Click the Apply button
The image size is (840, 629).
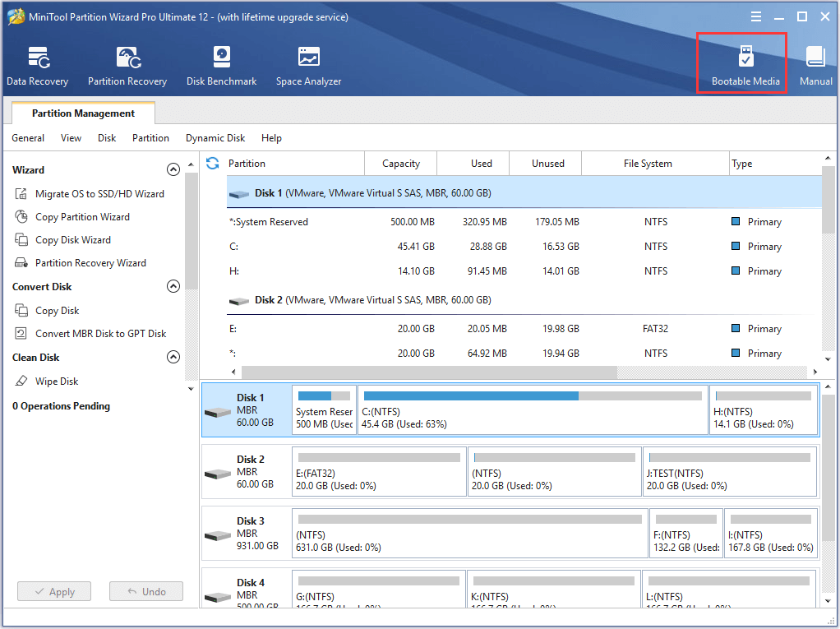click(x=53, y=591)
